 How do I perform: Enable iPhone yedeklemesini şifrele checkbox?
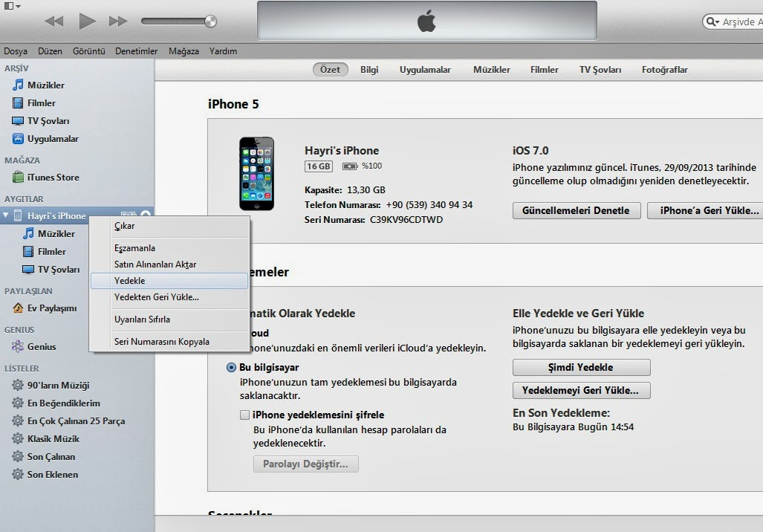[244, 415]
